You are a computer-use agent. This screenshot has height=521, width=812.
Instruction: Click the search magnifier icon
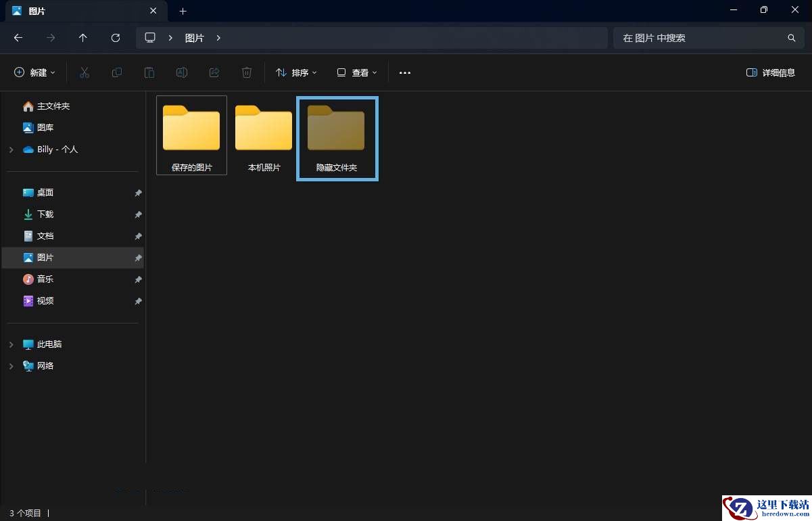pyautogui.click(x=792, y=38)
